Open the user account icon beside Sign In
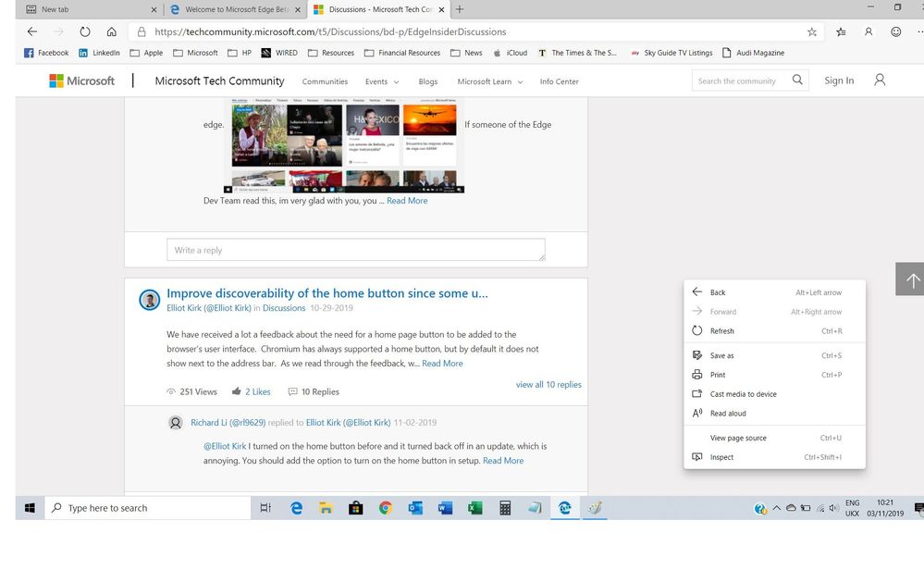The height and width of the screenshot is (582, 924). coord(880,80)
